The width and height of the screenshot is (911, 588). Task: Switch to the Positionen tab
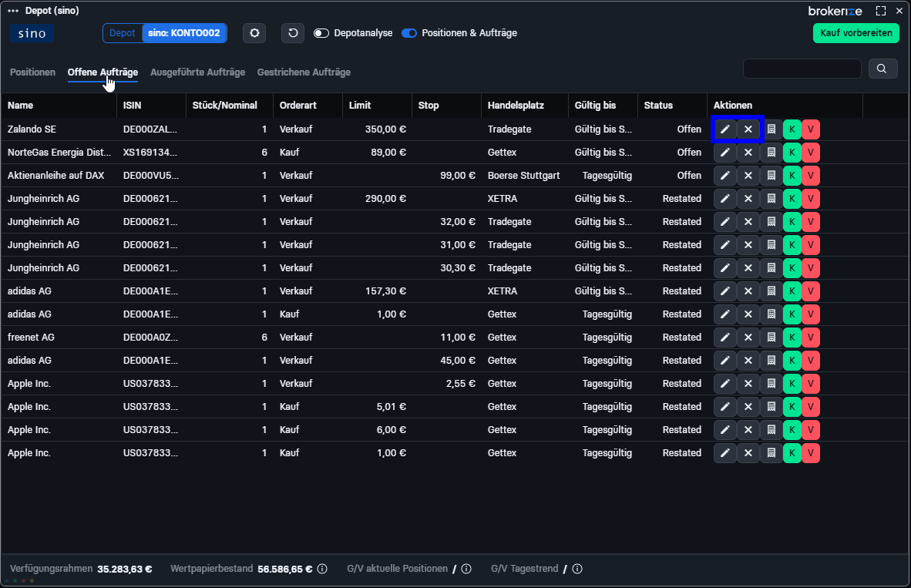[x=32, y=72]
